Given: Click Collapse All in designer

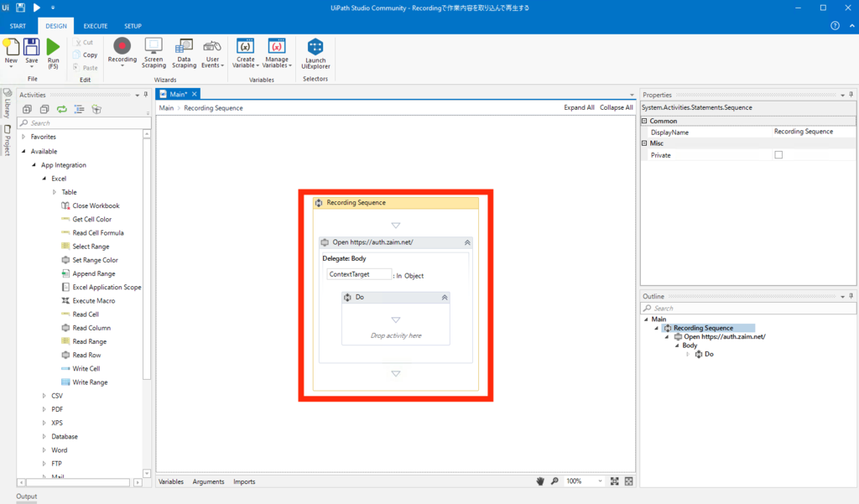Looking at the screenshot, I should click(x=617, y=107).
